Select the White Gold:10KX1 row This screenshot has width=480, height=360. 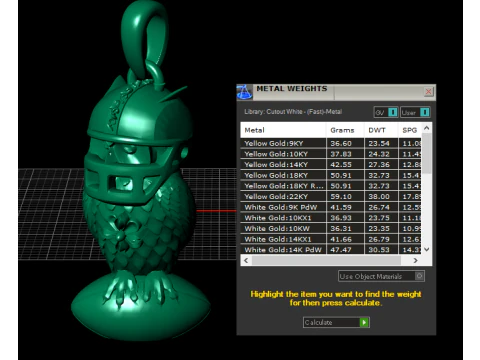(x=331, y=218)
